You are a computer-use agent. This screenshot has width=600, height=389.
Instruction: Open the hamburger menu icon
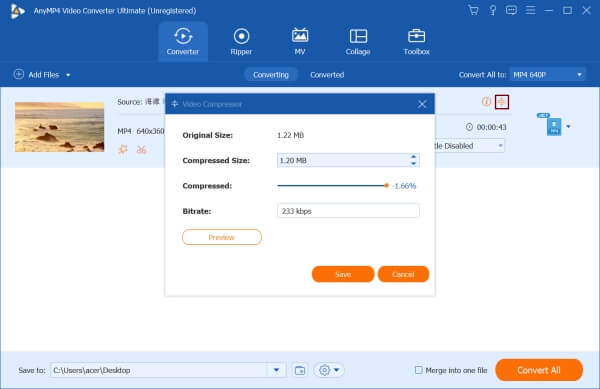pyautogui.click(x=530, y=10)
